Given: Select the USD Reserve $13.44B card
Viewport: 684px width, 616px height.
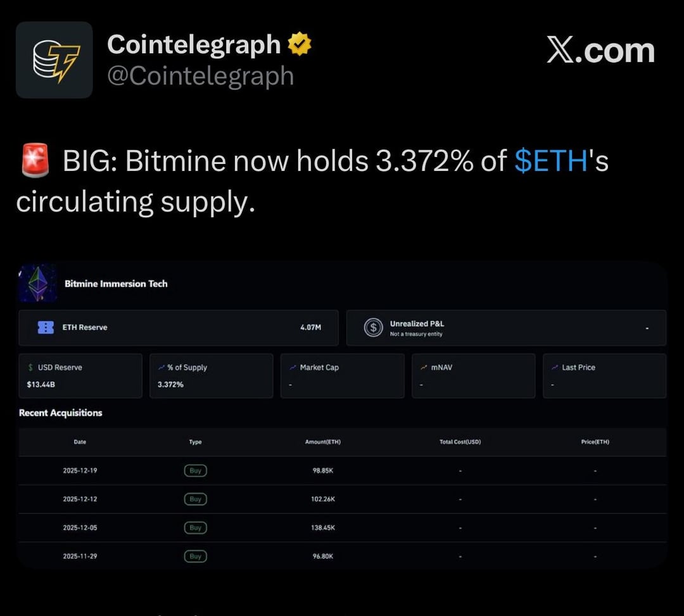Looking at the screenshot, I should (x=80, y=375).
